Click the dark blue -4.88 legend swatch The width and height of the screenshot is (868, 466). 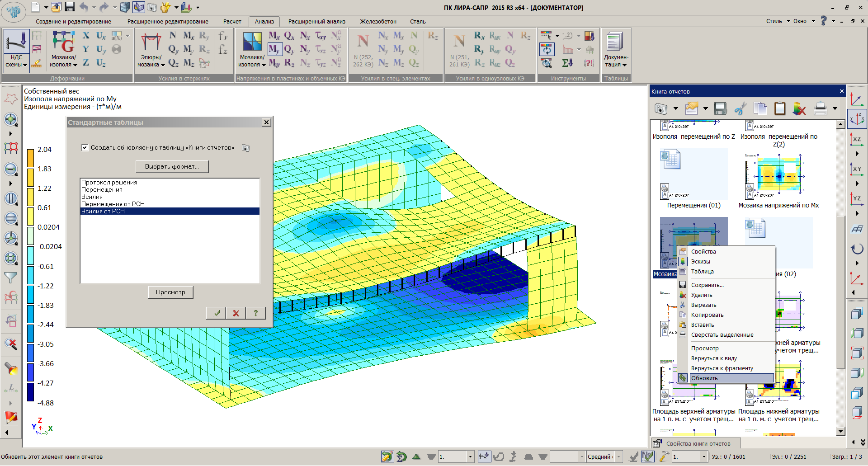[x=30, y=392]
